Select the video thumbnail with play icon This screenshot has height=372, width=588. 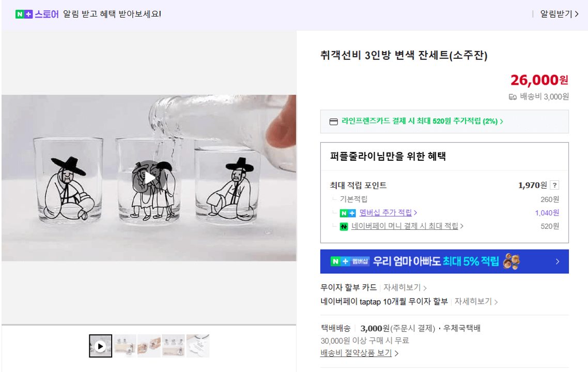point(100,345)
